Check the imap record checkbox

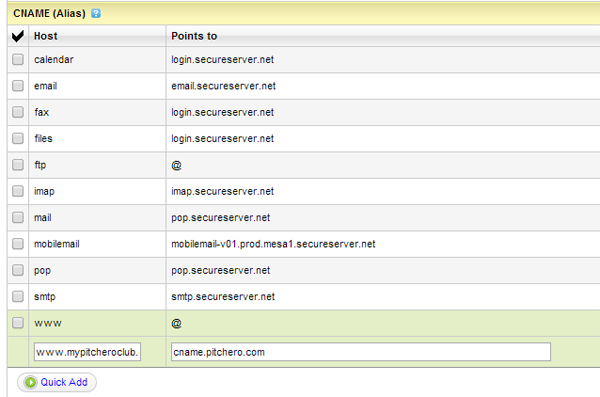click(x=18, y=191)
